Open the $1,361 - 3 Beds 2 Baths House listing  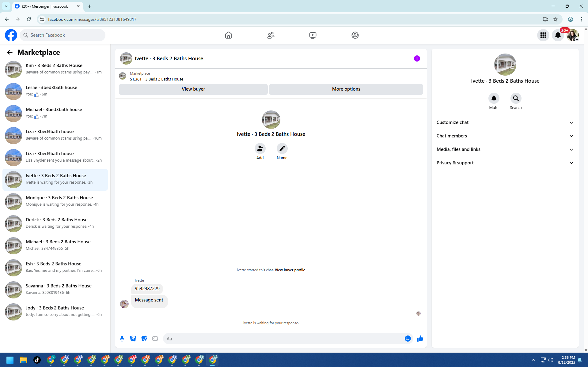pyautogui.click(x=157, y=79)
